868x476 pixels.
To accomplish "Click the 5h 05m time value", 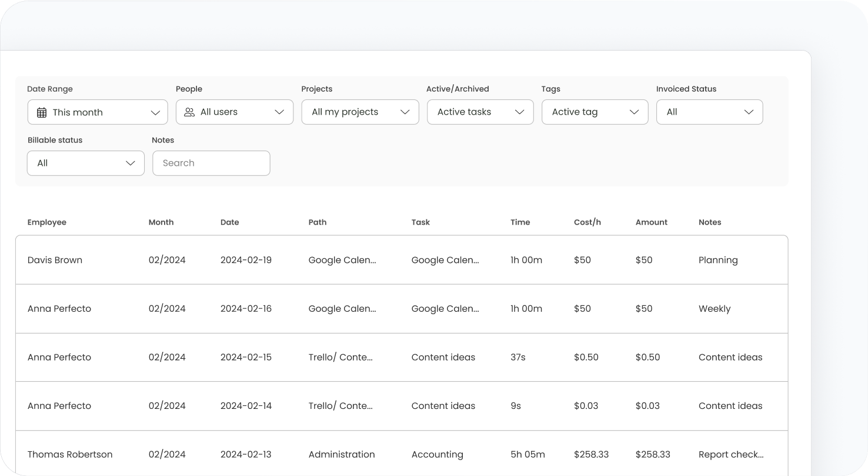I will [528, 454].
